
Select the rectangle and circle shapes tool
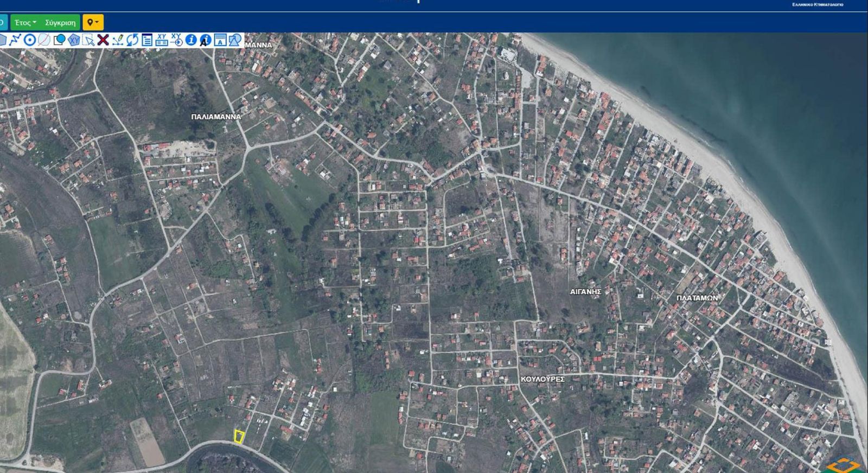(59, 40)
